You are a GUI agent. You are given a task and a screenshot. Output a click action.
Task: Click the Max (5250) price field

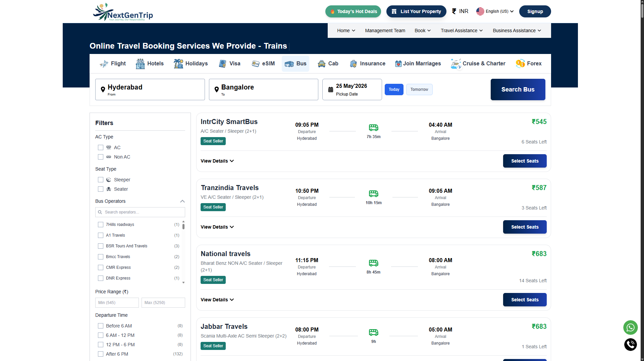coord(163,303)
